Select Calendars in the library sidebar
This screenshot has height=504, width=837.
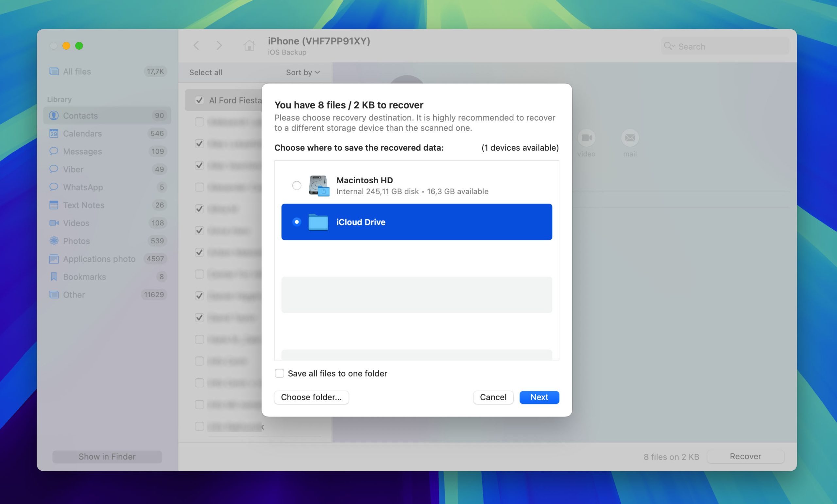pyautogui.click(x=82, y=133)
